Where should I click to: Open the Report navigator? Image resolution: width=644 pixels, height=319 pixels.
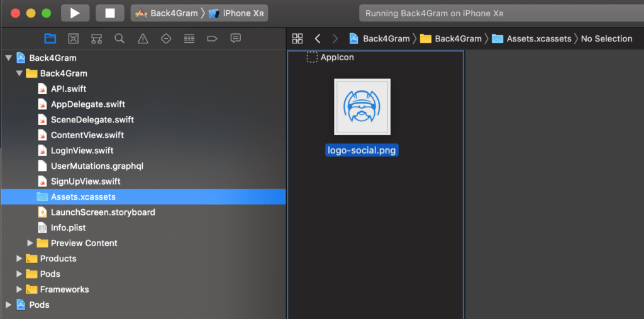coord(235,38)
